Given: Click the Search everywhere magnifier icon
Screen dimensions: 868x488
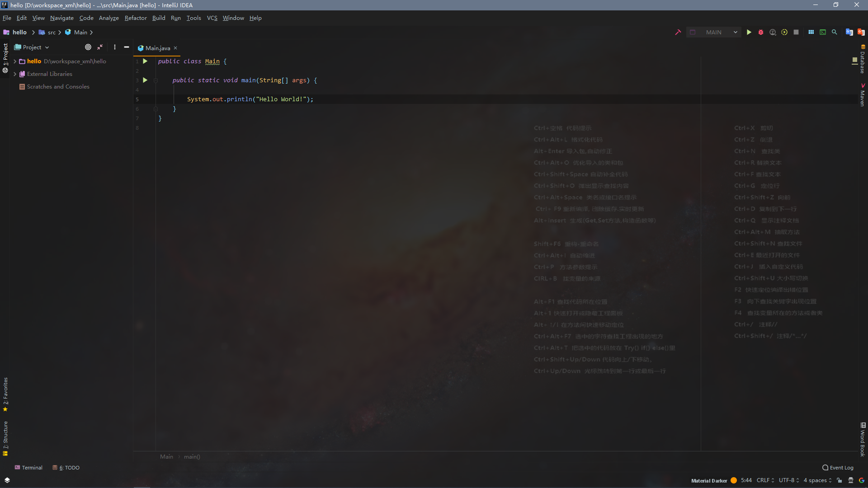Looking at the screenshot, I should point(835,32).
